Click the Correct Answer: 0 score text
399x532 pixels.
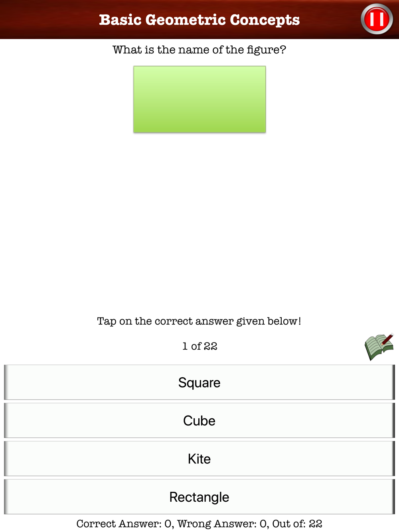point(125,524)
